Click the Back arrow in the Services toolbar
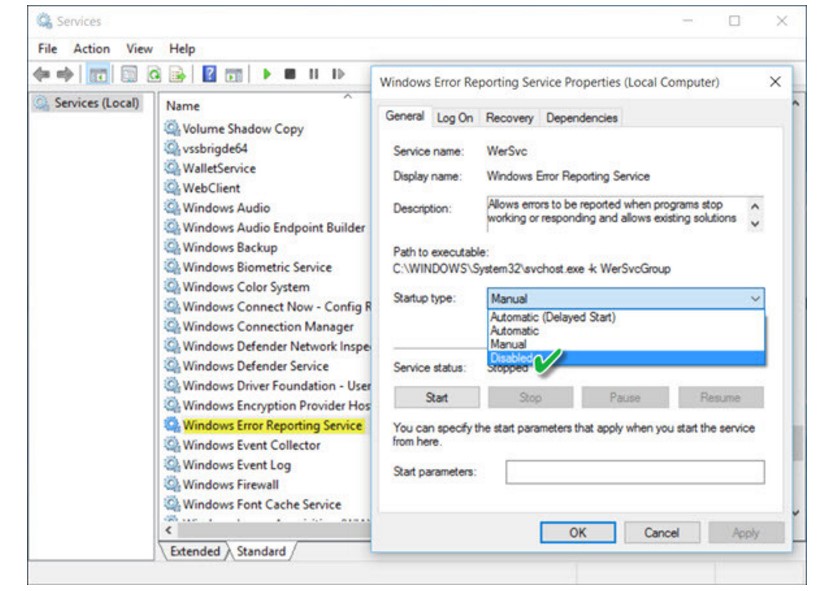This screenshot has height=591, width=821. coord(41,74)
